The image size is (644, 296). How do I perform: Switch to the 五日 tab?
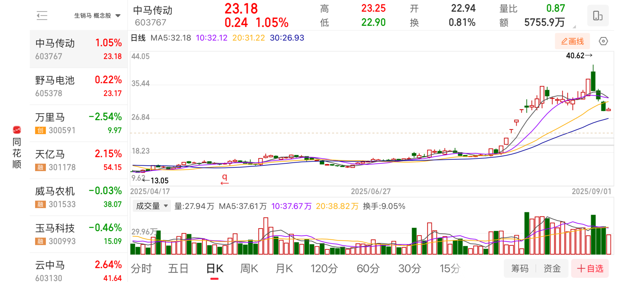pos(178,269)
